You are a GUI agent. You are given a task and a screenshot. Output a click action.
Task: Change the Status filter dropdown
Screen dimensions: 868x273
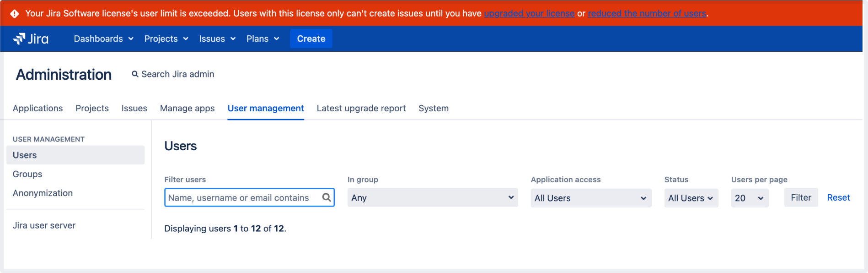pyautogui.click(x=691, y=198)
